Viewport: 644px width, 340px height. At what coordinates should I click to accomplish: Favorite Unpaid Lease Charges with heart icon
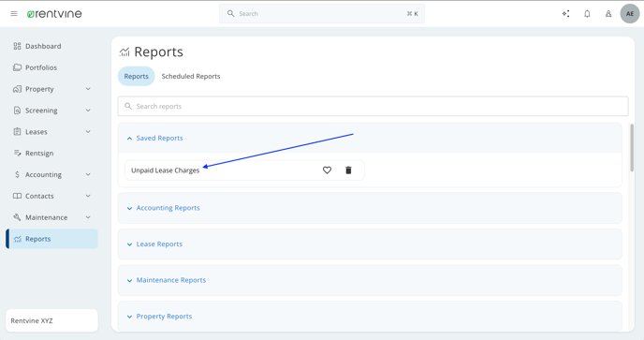click(327, 170)
